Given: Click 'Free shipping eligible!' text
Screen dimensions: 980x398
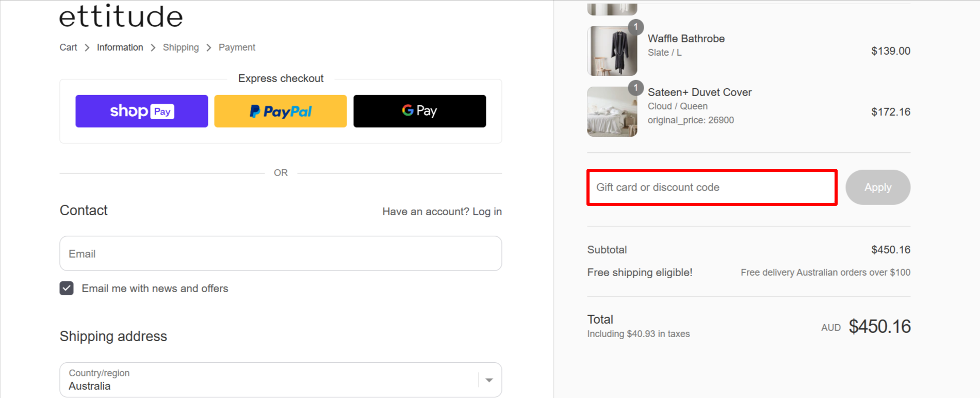Looking at the screenshot, I should tap(640, 273).
